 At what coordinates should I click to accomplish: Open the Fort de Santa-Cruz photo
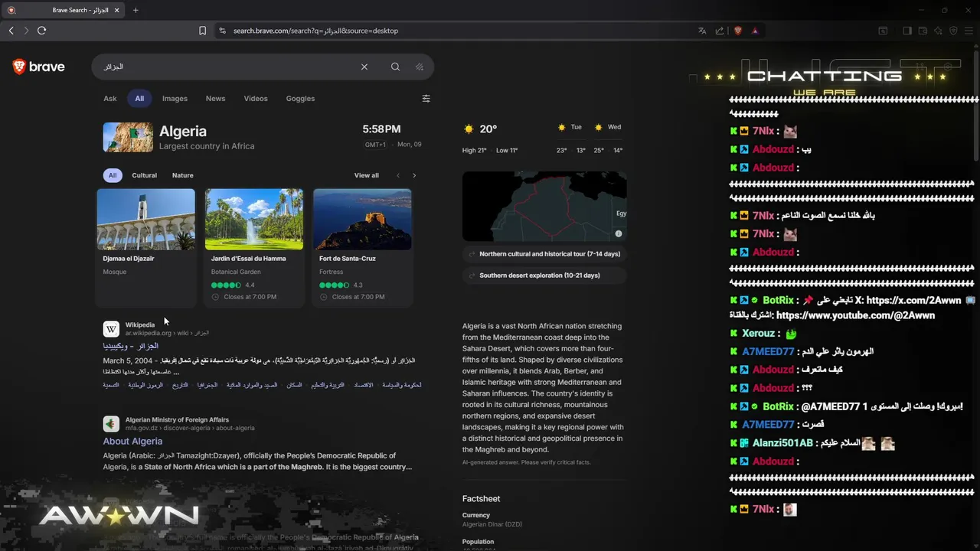[362, 219]
